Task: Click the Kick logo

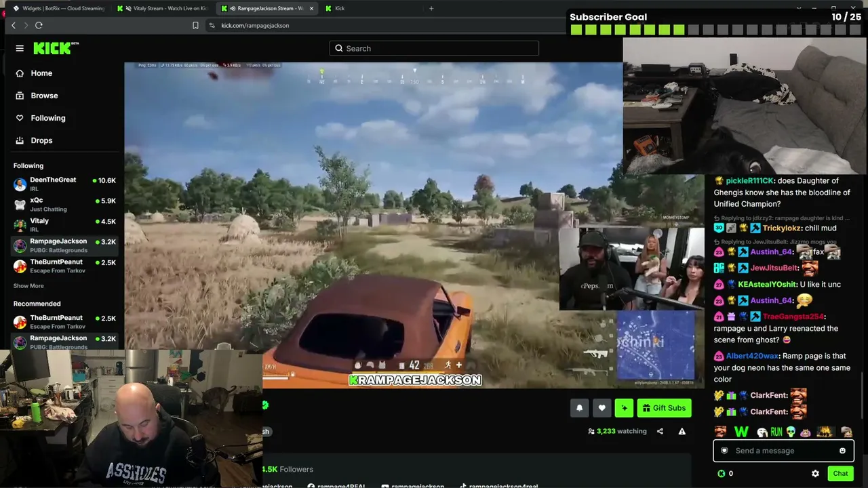Action: click(56, 48)
